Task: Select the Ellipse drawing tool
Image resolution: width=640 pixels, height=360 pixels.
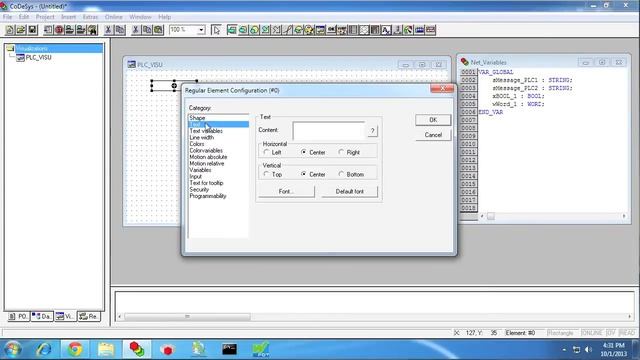Action: 254,30
